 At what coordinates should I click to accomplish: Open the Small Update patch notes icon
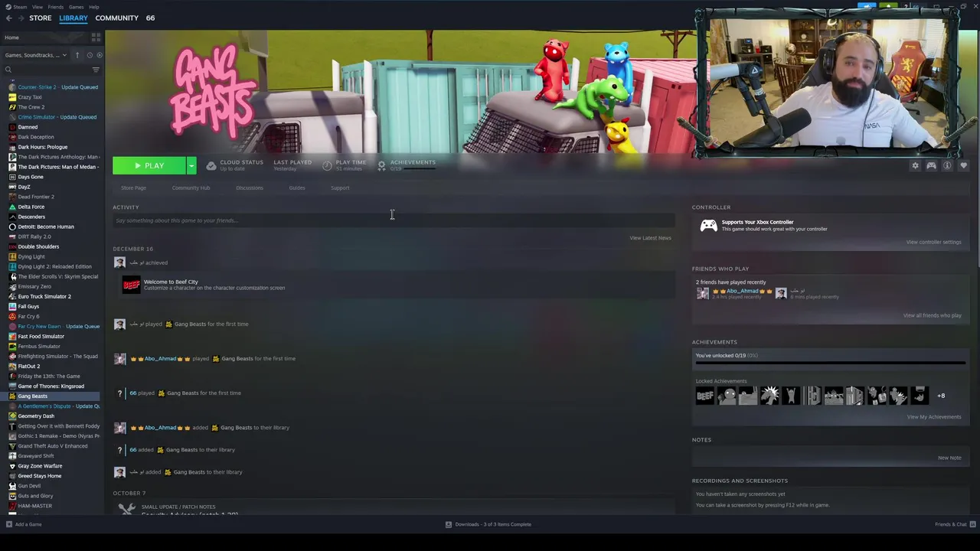coord(127,508)
